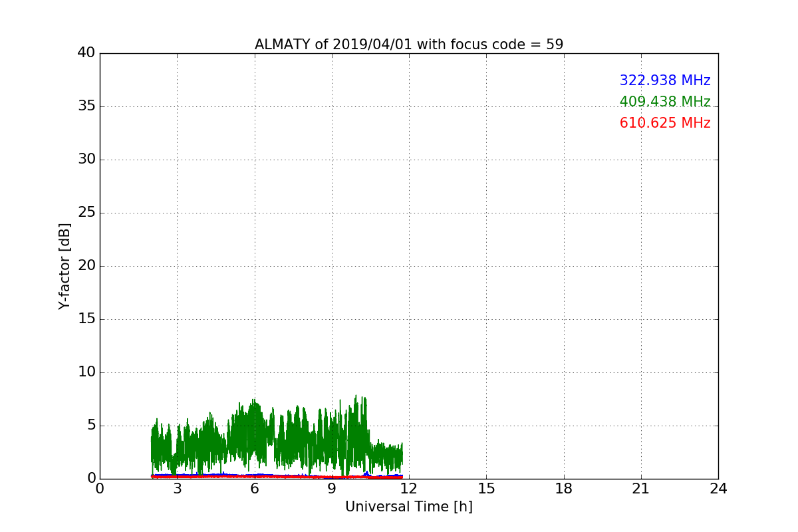Click the y-axis tick label 10

86,372
